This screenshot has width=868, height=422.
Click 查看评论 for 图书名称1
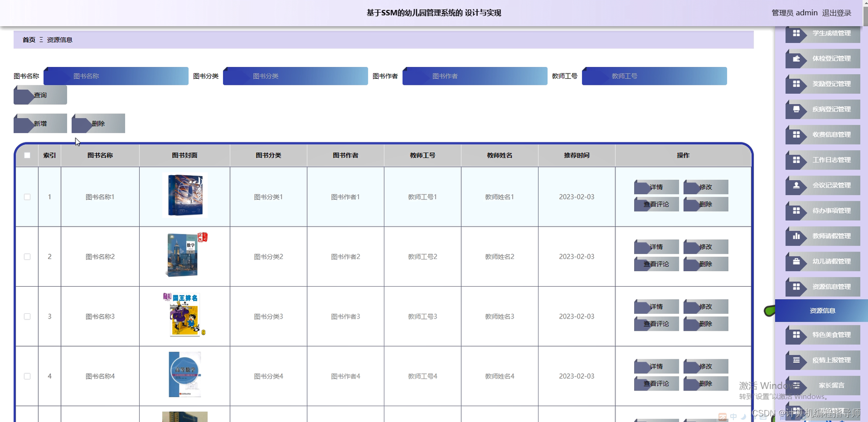656,204
